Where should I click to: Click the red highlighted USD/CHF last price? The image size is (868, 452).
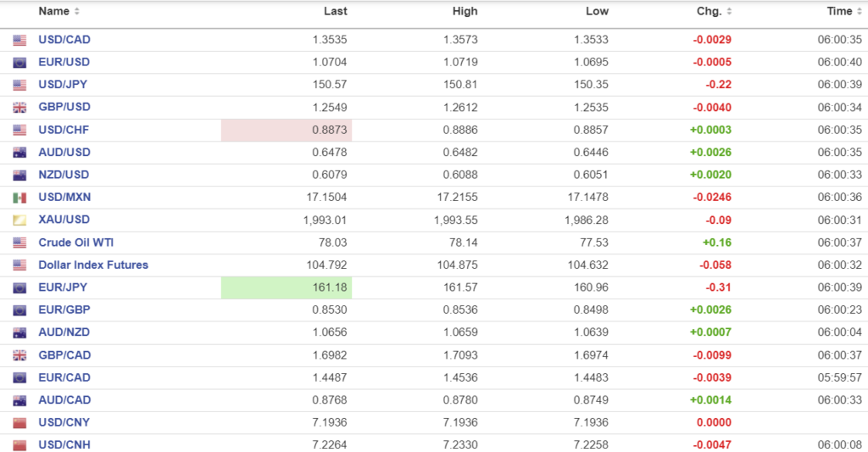(287, 130)
